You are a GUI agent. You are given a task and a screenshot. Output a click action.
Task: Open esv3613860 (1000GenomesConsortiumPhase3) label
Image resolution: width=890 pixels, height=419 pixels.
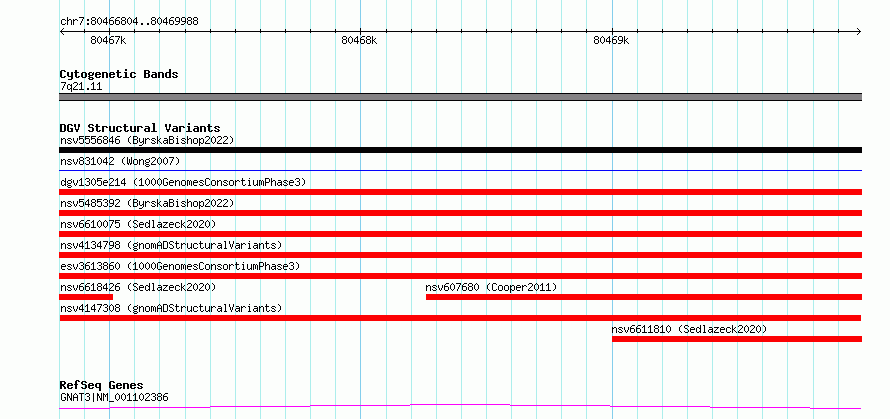coord(180,266)
